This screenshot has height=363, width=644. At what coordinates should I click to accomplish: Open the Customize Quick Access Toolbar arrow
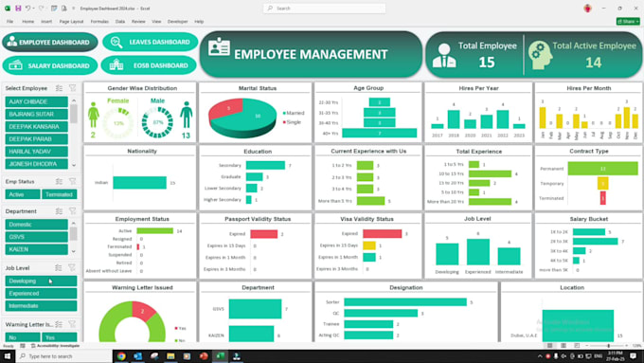[74, 9]
